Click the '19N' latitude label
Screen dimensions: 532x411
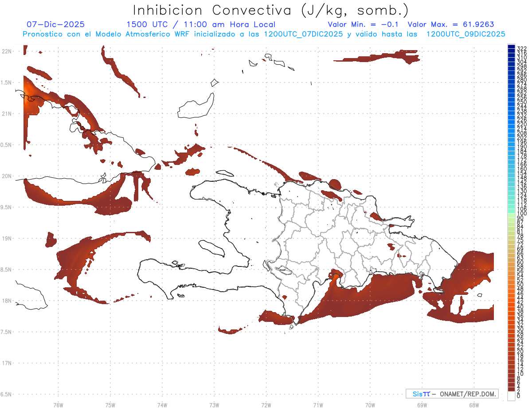(7, 239)
